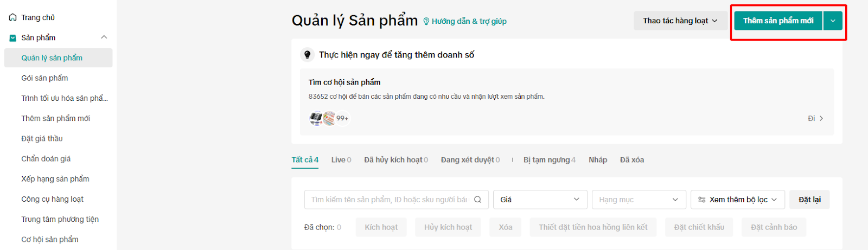Image resolution: width=868 pixels, height=250 pixels.
Task: Open the Thao tác hàng loạt dropdown
Action: 680,21
